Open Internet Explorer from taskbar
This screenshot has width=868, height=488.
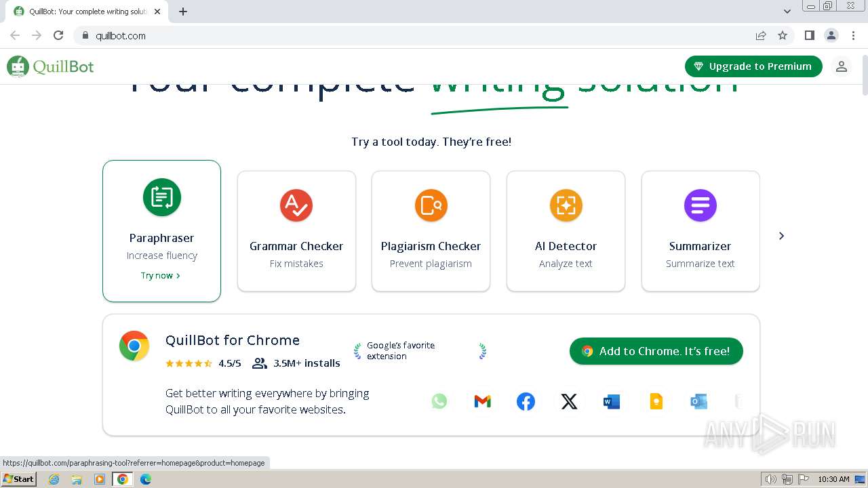pos(54,479)
